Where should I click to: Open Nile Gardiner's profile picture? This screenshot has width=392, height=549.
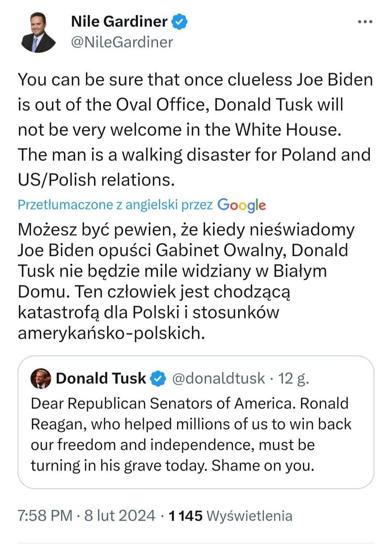pyautogui.click(x=38, y=32)
